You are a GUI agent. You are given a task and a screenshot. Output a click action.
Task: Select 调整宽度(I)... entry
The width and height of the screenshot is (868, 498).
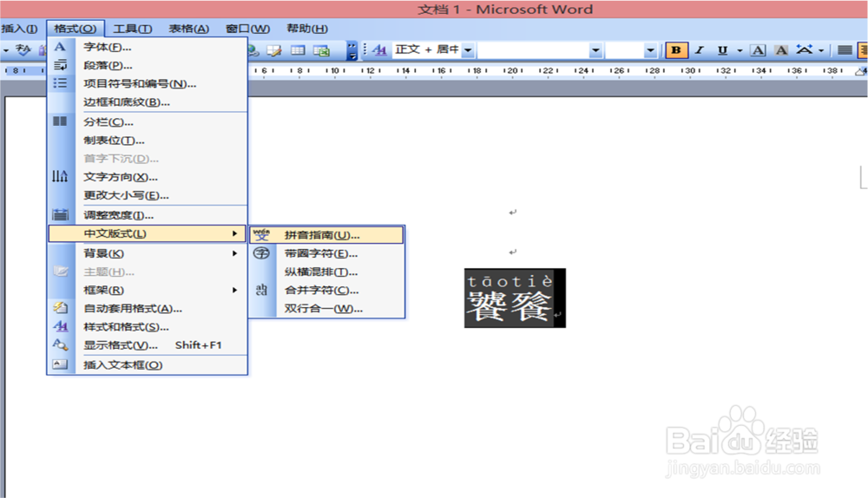tap(148, 215)
